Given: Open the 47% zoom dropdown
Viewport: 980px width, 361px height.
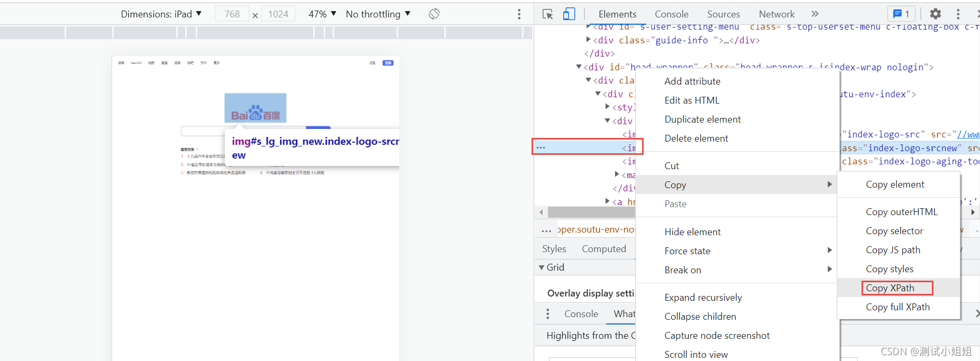Looking at the screenshot, I should [322, 14].
